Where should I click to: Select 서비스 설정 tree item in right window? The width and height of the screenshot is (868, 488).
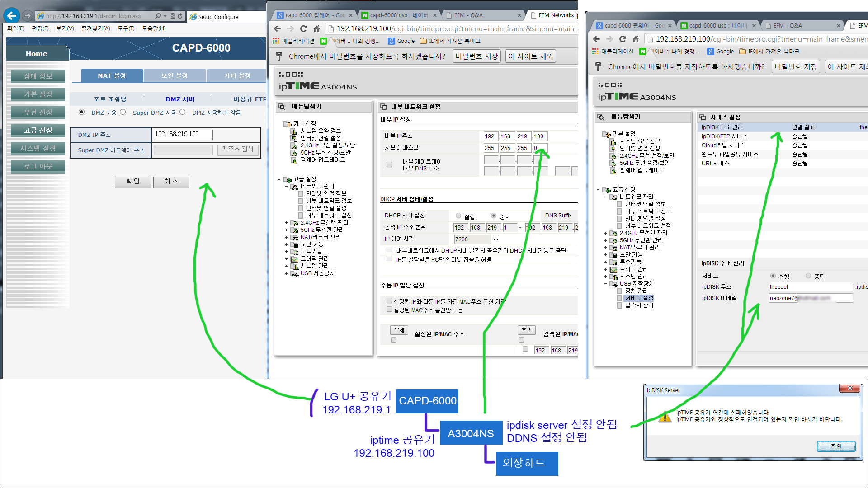click(x=639, y=298)
